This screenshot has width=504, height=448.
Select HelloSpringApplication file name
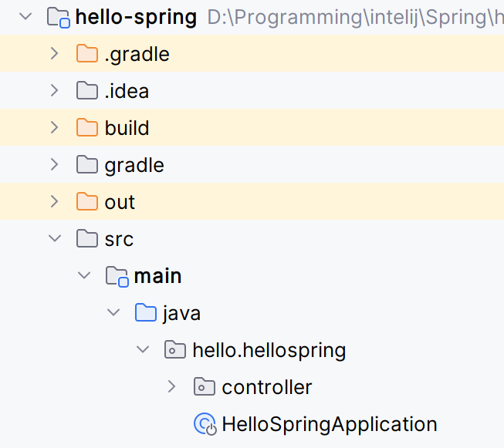(329, 424)
